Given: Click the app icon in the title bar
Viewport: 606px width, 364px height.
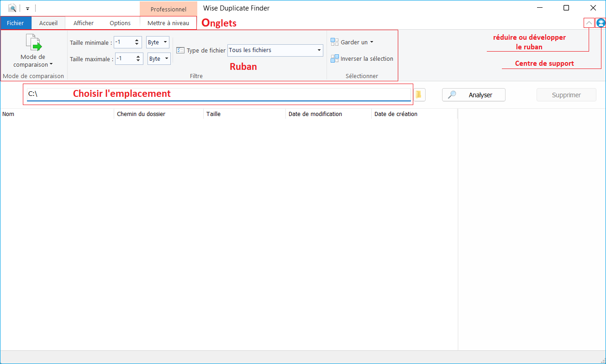Looking at the screenshot, I should 12,8.
